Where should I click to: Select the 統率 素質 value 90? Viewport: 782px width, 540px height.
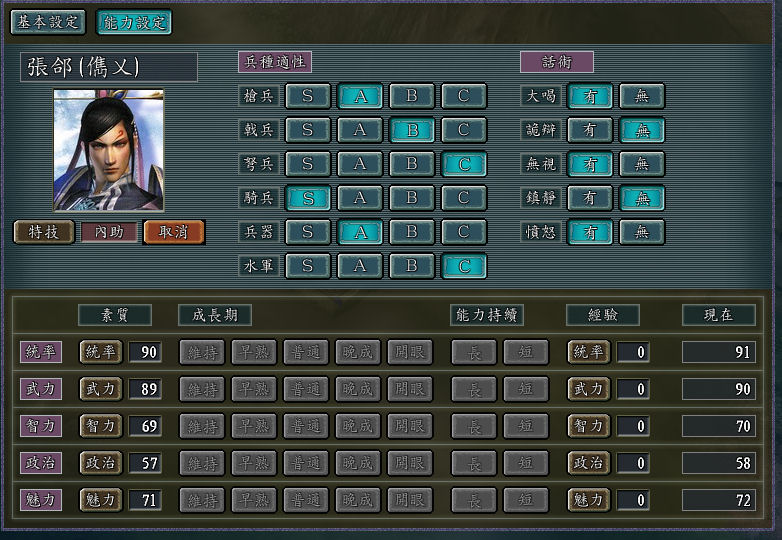[x=145, y=352]
